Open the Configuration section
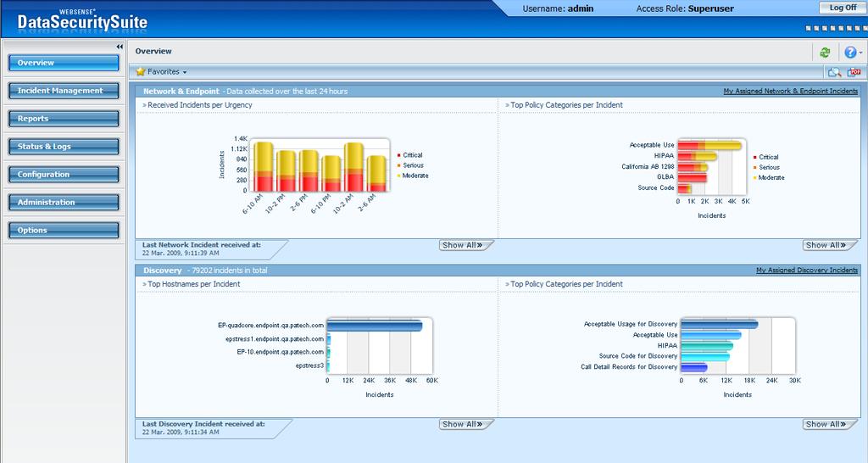 pos(64,174)
